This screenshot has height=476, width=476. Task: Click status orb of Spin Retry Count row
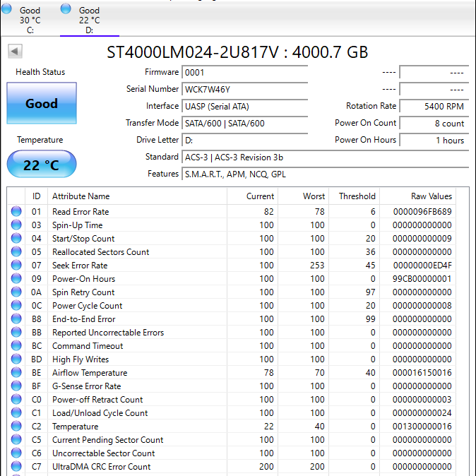[x=16, y=292]
